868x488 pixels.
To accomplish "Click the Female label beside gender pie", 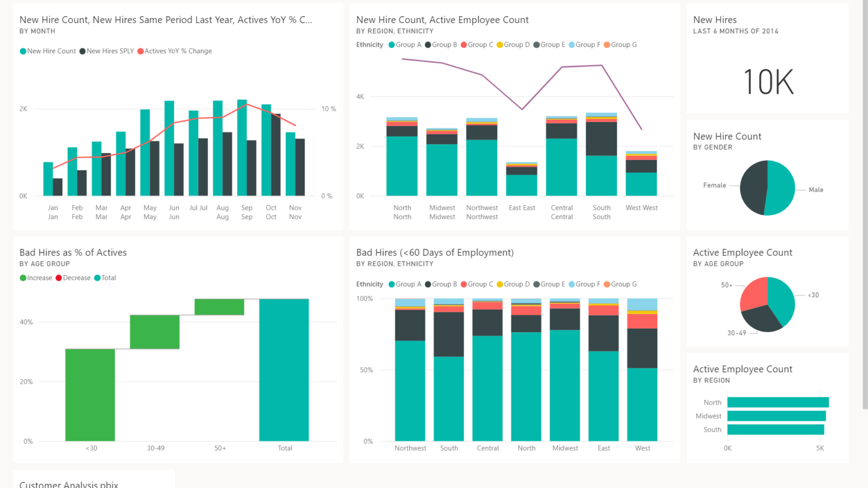I will pos(714,185).
